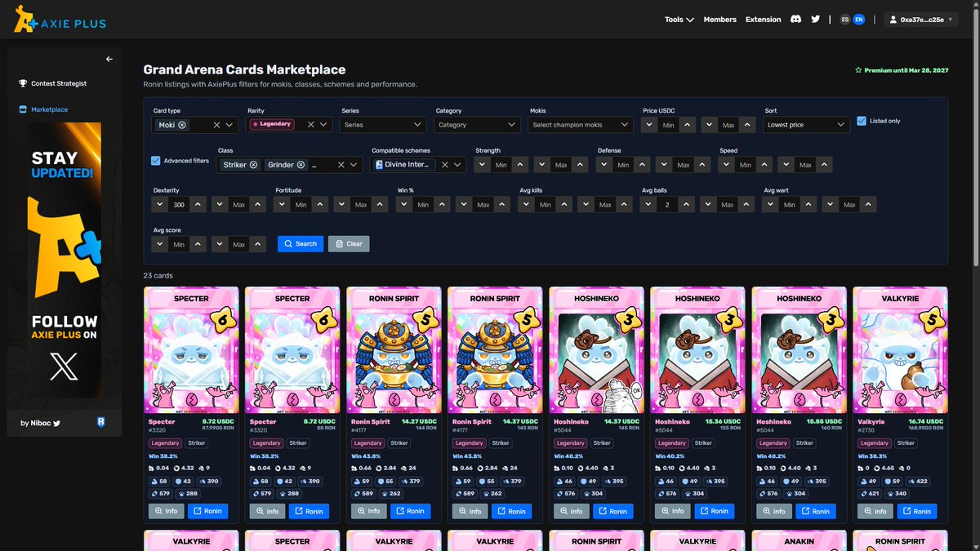This screenshot has height=551, width=980.
Task: Click the blue shield badge beside Niboc
Action: [100, 422]
